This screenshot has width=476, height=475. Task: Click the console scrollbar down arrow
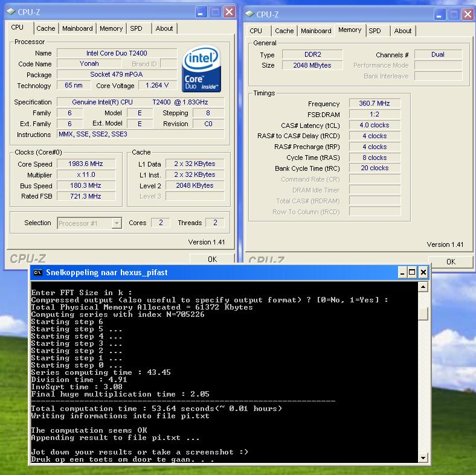(423, 457)
